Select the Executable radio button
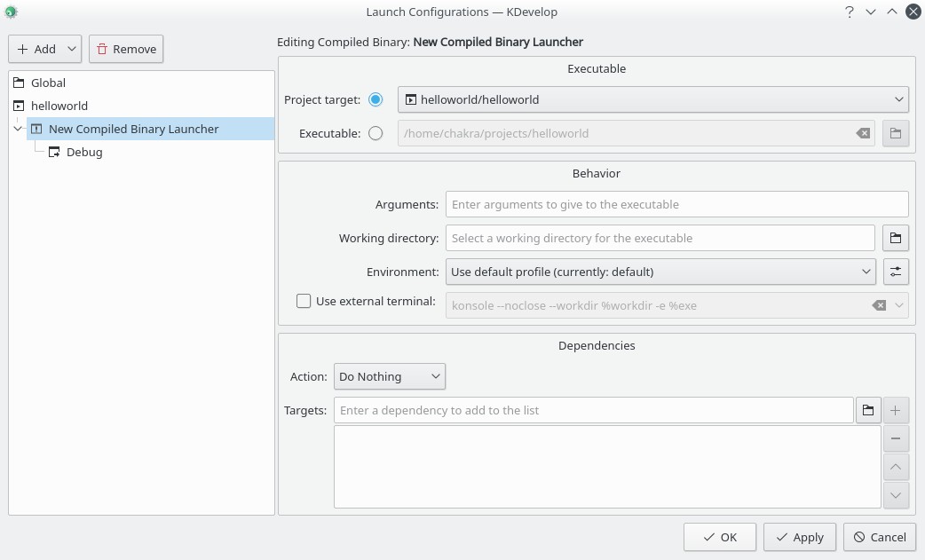 coord(376,133)
